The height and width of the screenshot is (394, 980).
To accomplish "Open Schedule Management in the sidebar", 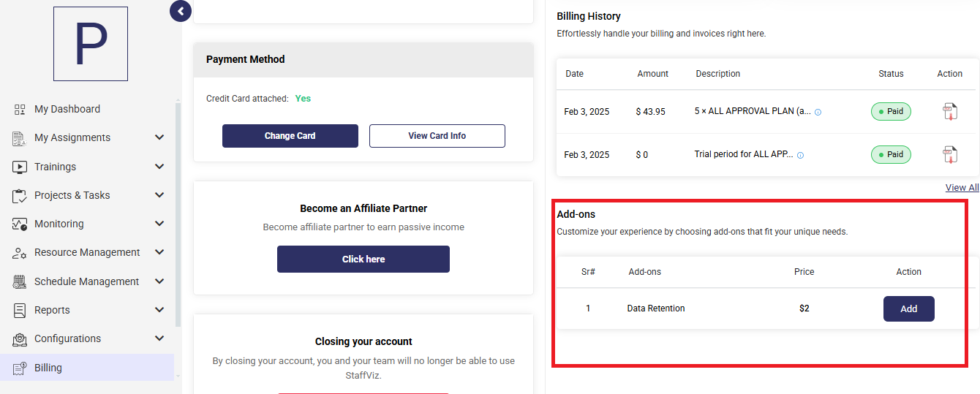I will click(x=88, y=281).
